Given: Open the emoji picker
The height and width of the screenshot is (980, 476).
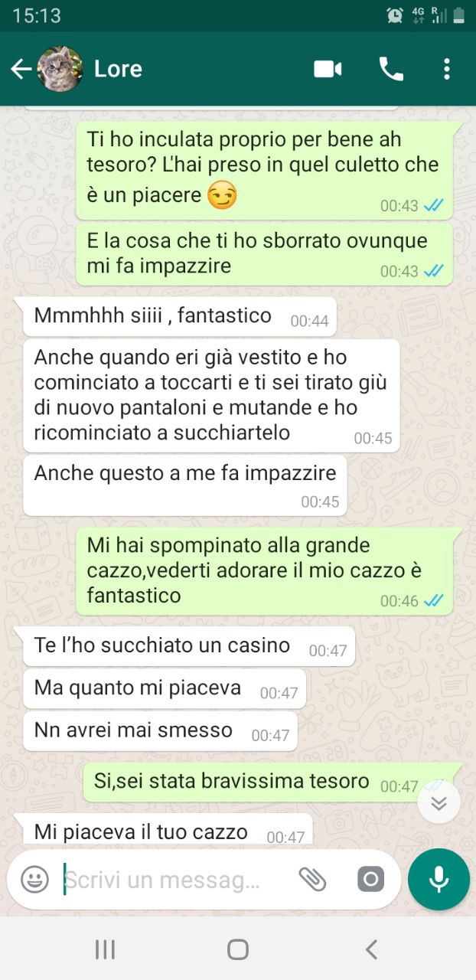Looking at the screenshot, I should [x=34, y=879].
